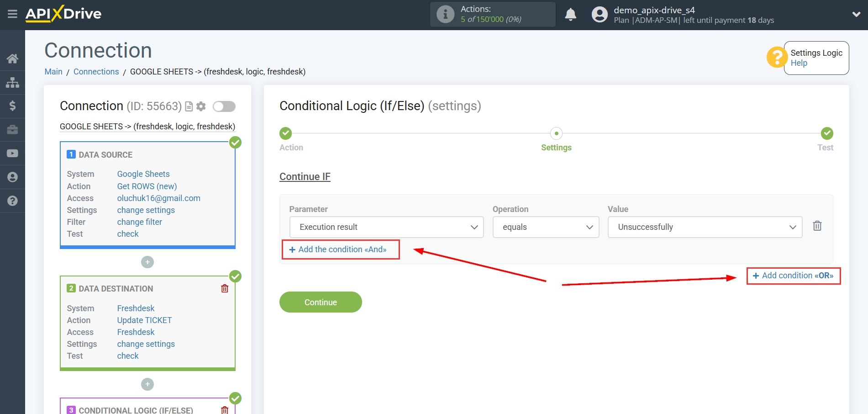Viewport: 868px width, 414px height.
Task: Go to the home sidebar icon
Action: (x=12, y=58)
